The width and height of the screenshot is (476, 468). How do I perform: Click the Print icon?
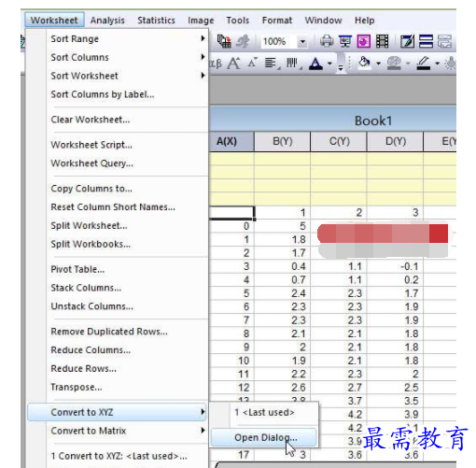coord(327,41)
